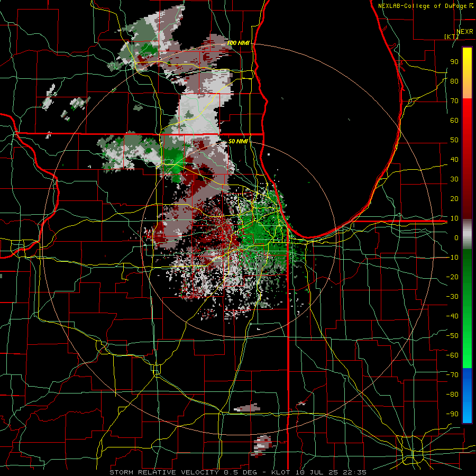476x476 pixels.
Task: Select the 100 NMI range ring label
Action: [x=238, y=43]
